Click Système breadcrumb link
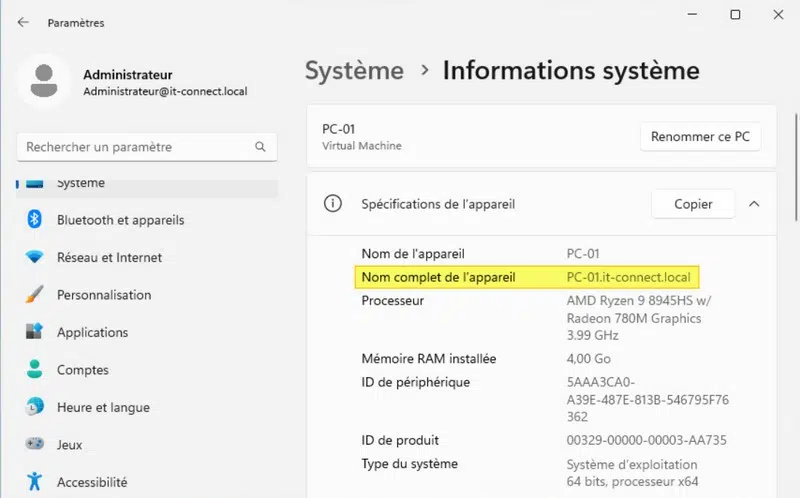800x498 pixels. [x=354, y=70]
